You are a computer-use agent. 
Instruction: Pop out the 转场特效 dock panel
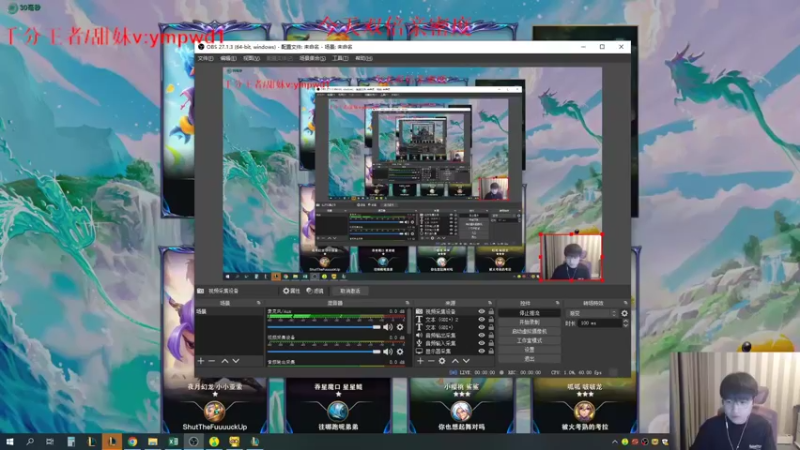click(626, 303)
